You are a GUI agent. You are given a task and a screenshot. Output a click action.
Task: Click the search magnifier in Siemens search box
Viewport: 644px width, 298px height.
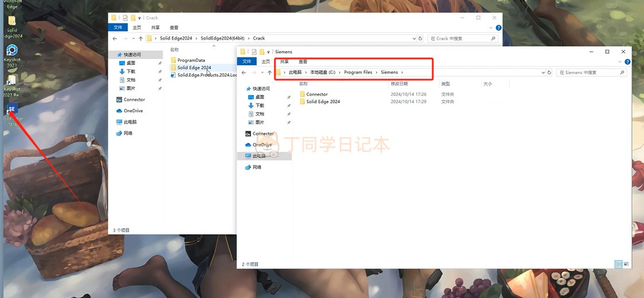click(622, 72)
